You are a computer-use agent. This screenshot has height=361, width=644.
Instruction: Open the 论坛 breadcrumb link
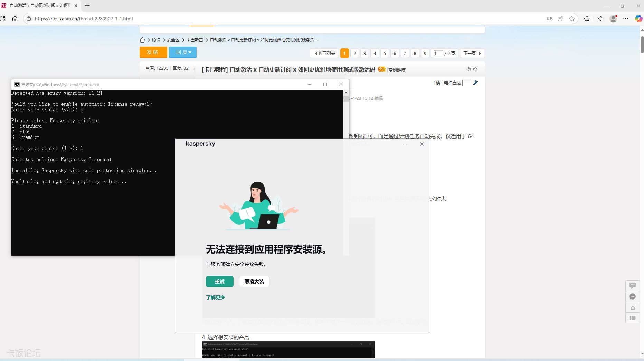coord(156,40)
